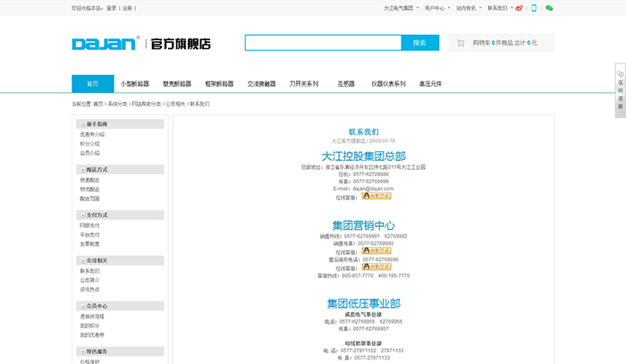Open the 大江电气集团 dropdown in top bar
Viewport: 626px width, 364px height.
point(402,8)
